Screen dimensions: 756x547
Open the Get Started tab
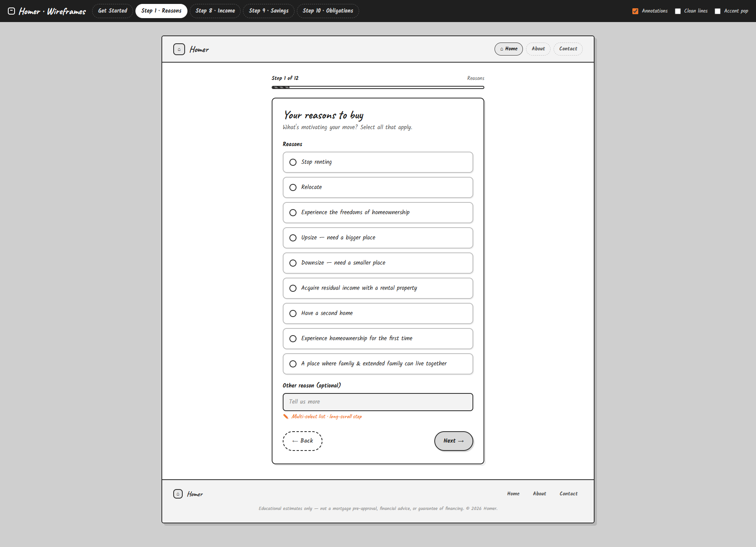pyautogui.click(x=113, y=11)
